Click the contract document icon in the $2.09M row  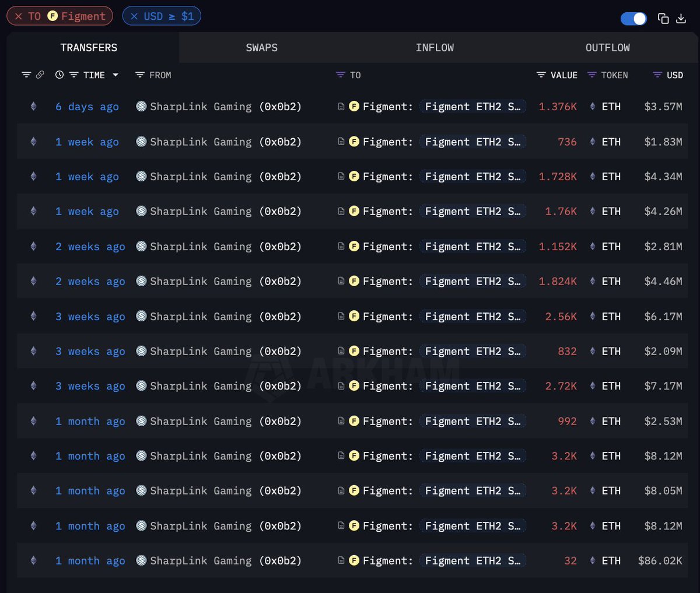click(x=341, y=351)
